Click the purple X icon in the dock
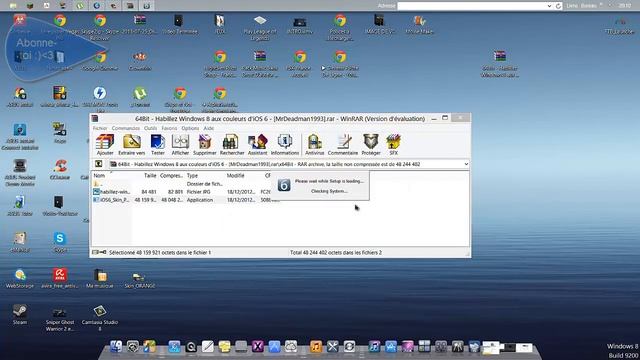The height and width of the screenshot is (360, 640). [x=258, y=347]
